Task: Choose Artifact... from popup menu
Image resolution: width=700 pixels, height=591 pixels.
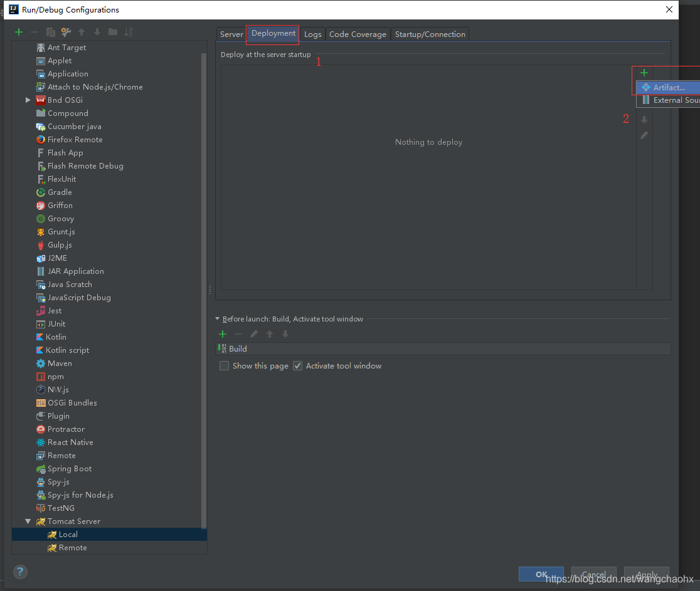Action: tap(668, 87)
